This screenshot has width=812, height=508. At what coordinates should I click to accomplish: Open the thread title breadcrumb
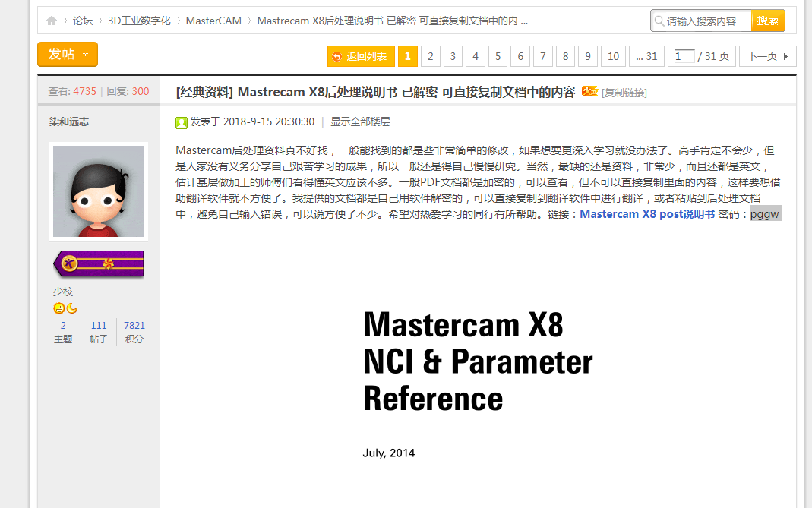392,21
